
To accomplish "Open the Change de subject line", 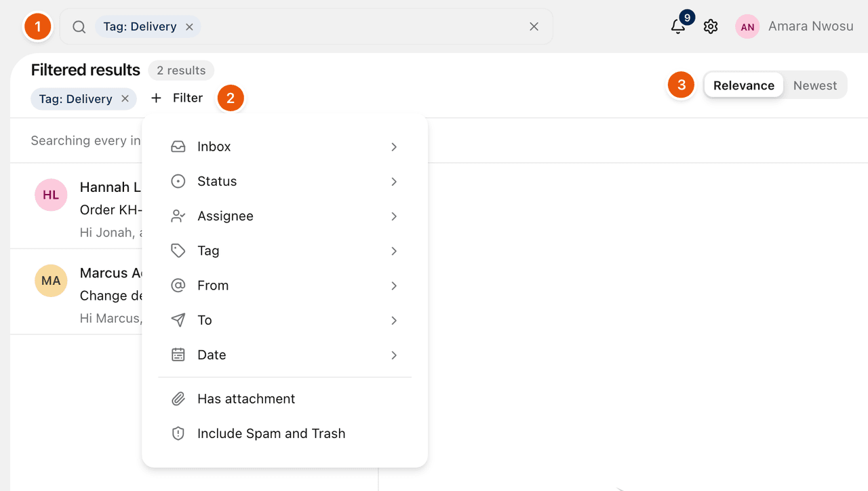I will (111, 296).
